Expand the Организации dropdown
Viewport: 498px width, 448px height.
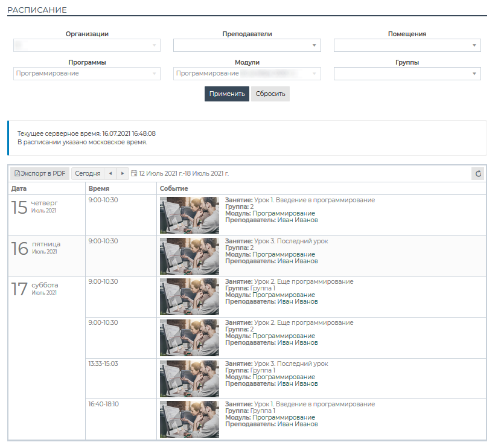[x=87, y=45]
